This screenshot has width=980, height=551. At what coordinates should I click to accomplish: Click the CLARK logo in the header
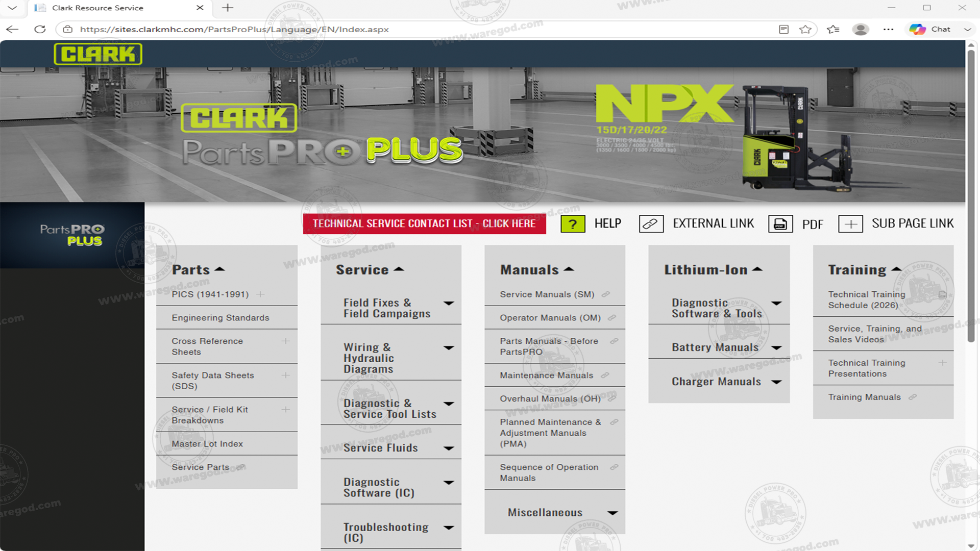tap(98, 54)
